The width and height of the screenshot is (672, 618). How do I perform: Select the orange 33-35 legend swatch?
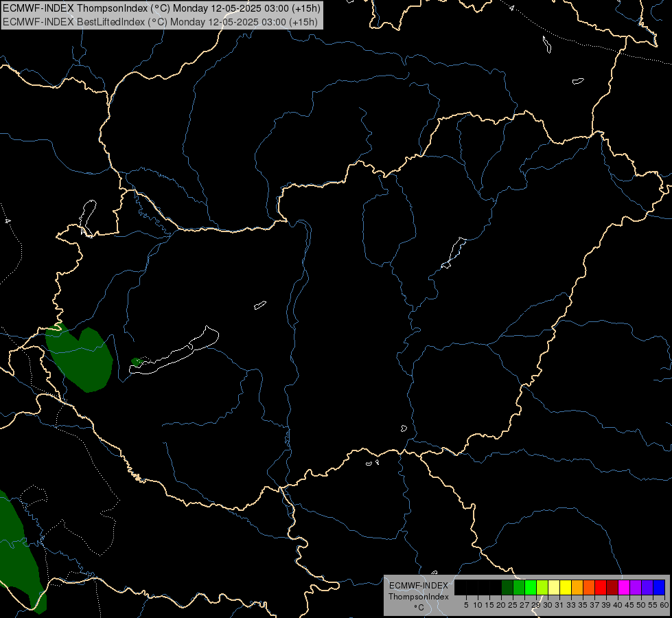[x=577, y=587]
